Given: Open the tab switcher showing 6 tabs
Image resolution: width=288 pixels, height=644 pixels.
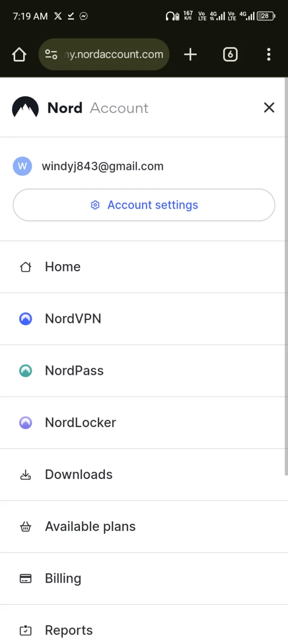Looking at the screenshot, I should point(230,54).
